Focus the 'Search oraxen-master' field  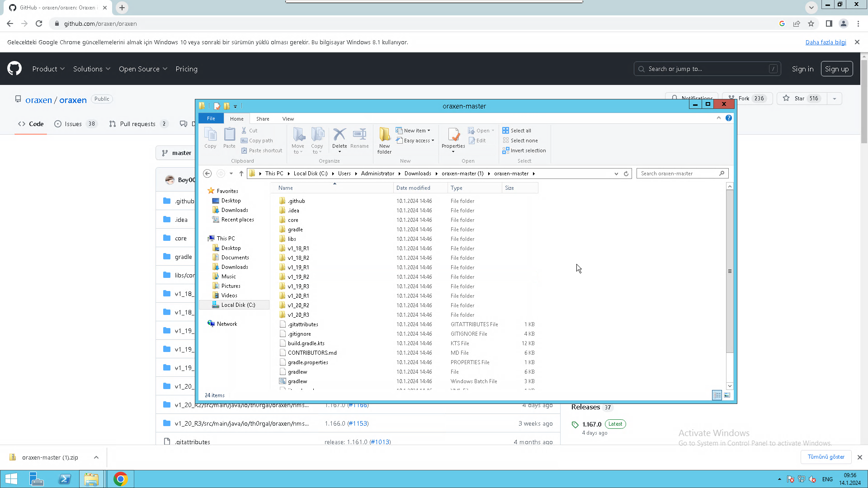(682, 174)
